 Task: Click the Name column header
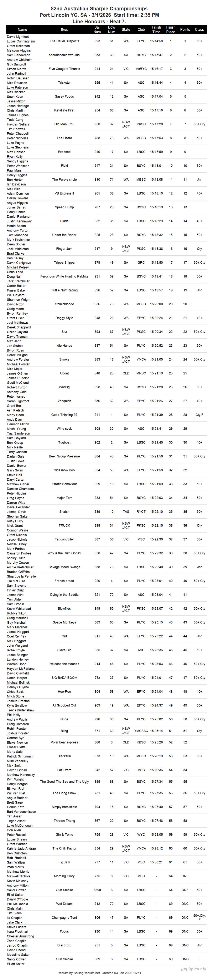coord(22,29)
